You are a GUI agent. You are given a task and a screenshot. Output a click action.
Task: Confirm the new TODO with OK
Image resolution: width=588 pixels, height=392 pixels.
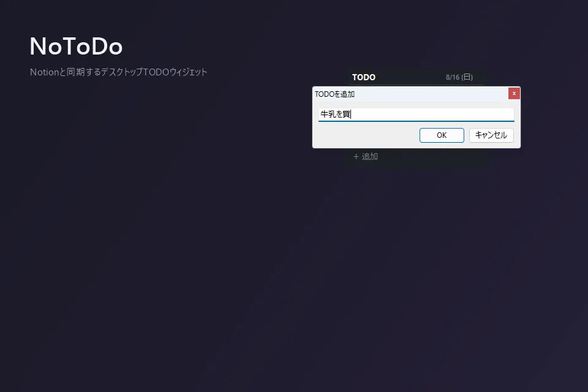(442, 135)
